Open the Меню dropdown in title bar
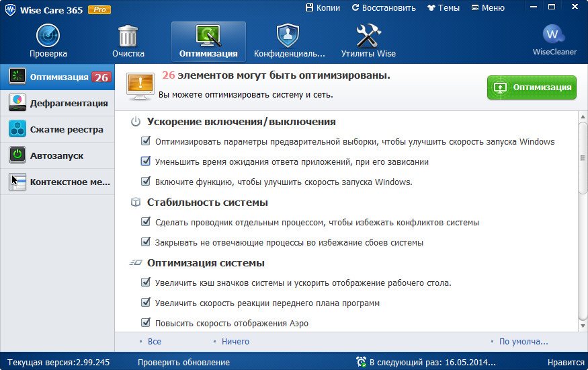 point(488,8)
